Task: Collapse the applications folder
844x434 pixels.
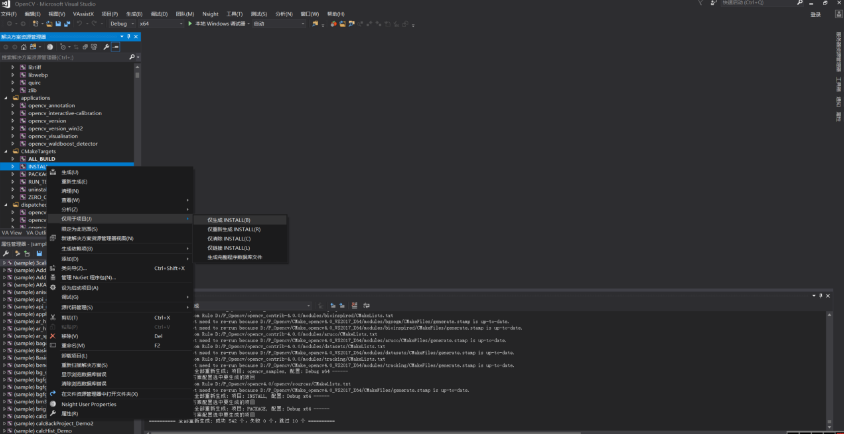Action: [x=6, y=98]
